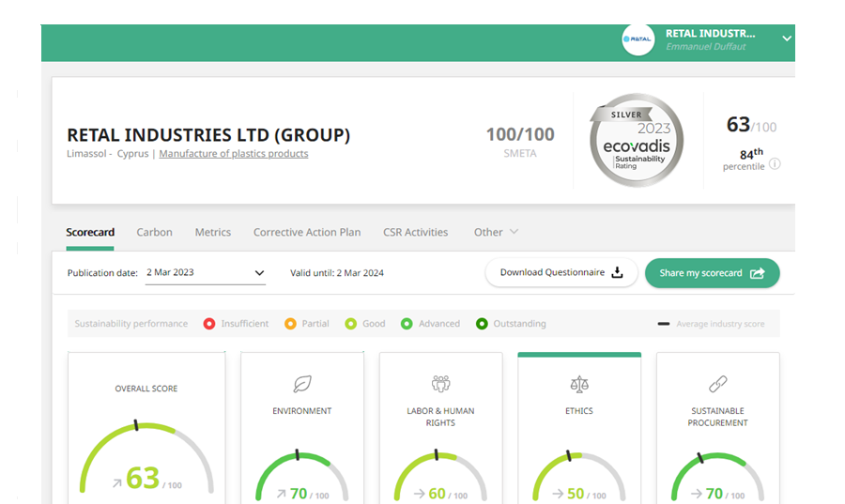The image size is (845, 504).
Task: Open the Publication date dropdown
Action: tap(206, 272)
